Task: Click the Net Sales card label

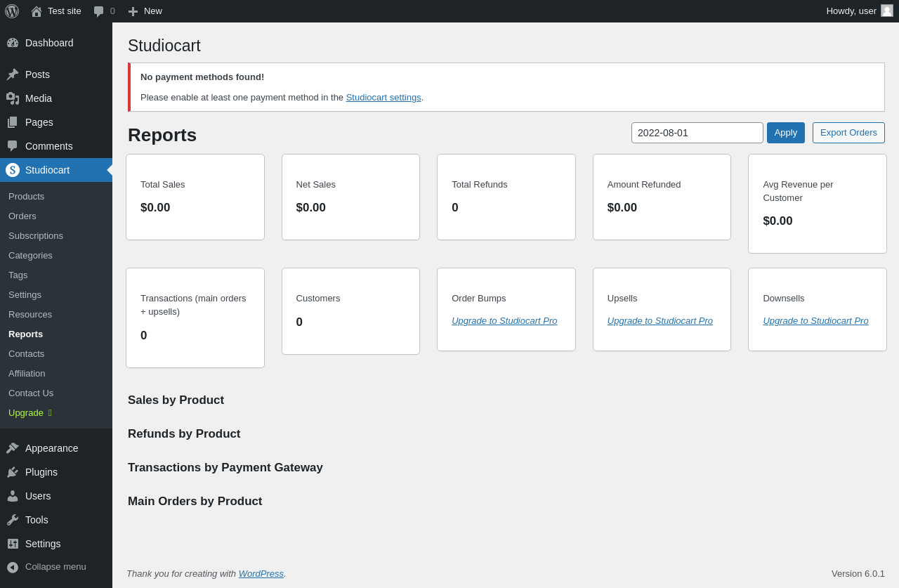Action: click(x=316, y=185)
